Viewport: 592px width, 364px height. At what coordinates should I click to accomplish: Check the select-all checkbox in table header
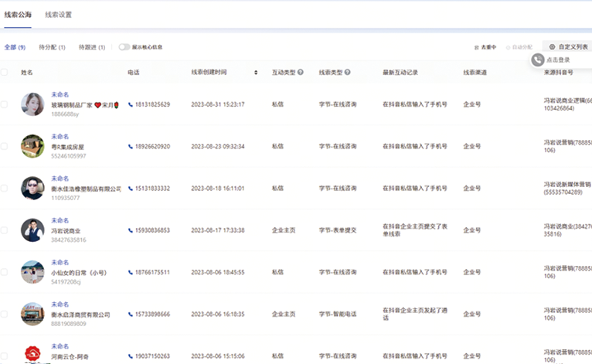tap(5, 73)
